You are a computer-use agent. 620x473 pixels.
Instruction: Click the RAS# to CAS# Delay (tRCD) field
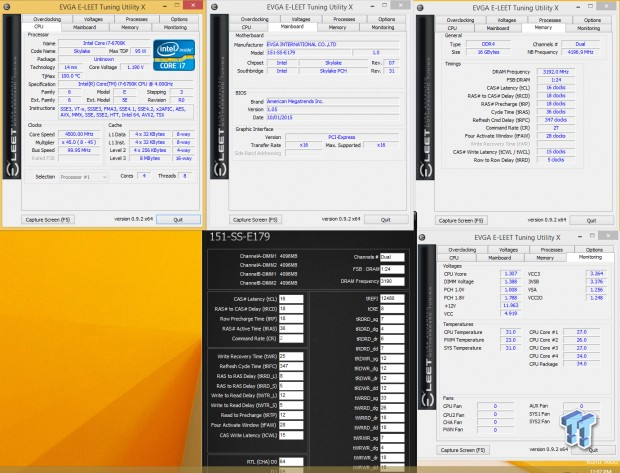coord(291,309)
